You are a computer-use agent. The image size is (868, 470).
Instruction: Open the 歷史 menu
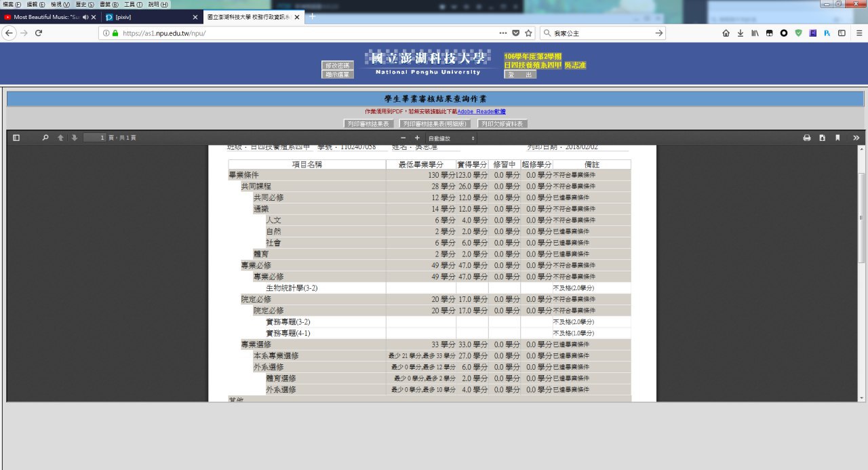click(85, 4)
